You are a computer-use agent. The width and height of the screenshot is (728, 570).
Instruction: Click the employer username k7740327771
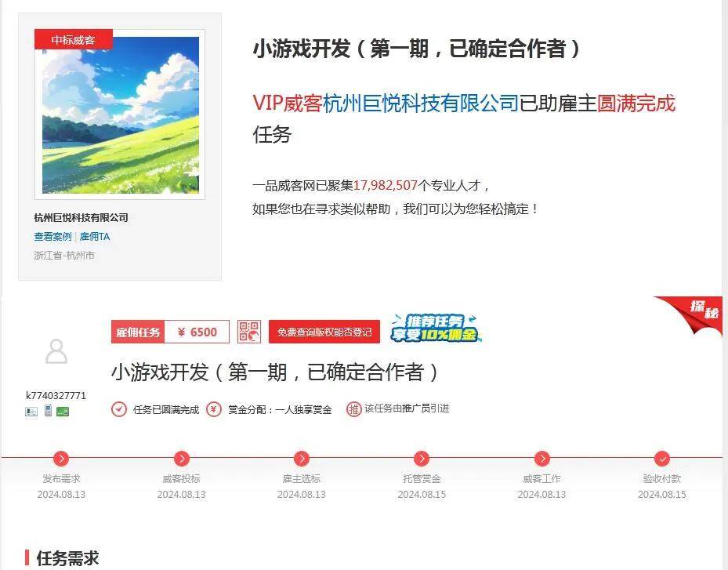coord(56,395)
